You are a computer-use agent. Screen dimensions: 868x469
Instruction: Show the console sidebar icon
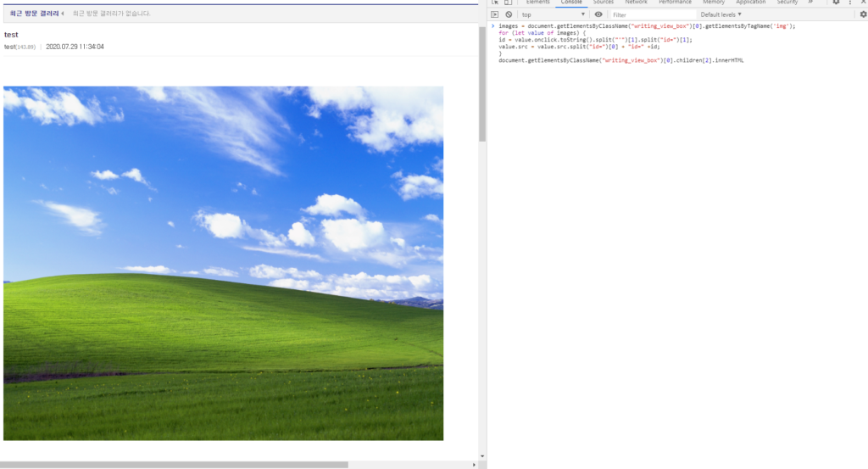(x=495, y=15)
